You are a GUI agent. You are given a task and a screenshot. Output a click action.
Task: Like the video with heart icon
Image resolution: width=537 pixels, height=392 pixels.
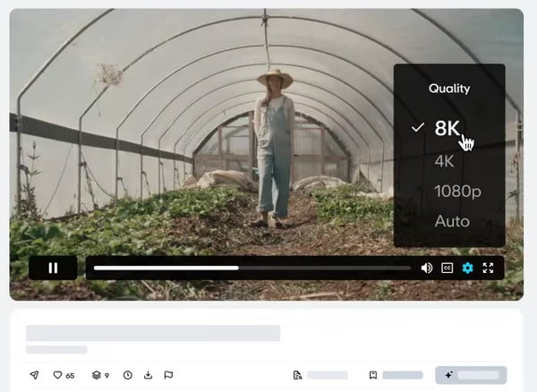click(x=57, y=375)
